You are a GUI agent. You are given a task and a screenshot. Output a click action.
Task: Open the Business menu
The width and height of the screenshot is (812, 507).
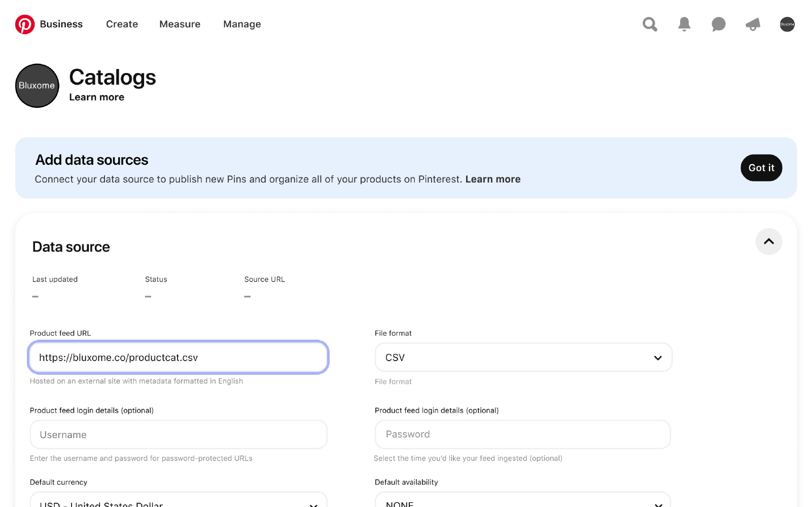click(61, 24)
